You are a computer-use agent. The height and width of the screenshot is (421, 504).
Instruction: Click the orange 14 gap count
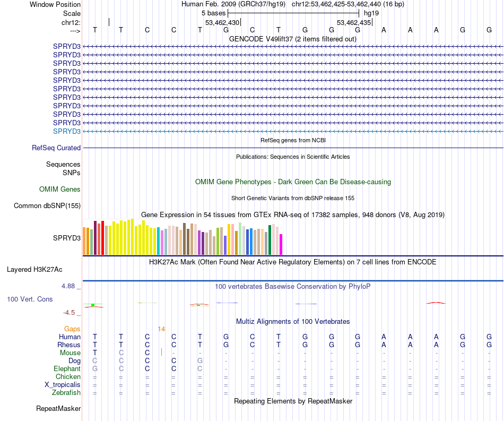(161, 329)
